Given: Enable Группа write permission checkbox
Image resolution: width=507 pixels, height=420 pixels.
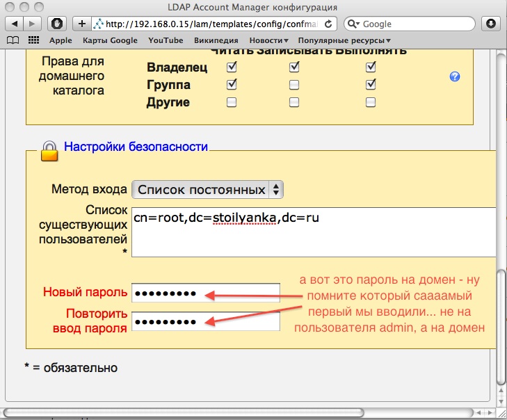Looking at the screenshot, I should [x=294, y=85].
